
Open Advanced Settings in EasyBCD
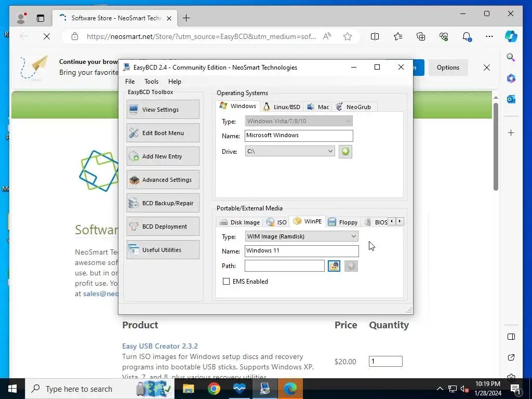pyautogui.click(x=163, y=180)
